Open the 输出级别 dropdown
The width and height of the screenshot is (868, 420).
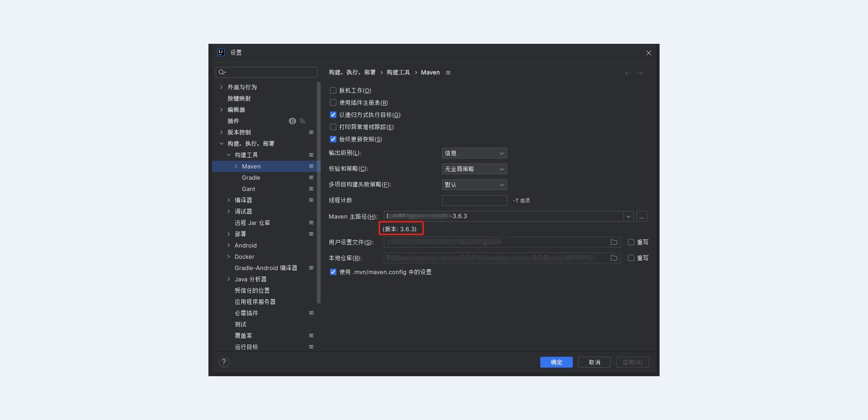pos(474,154)
